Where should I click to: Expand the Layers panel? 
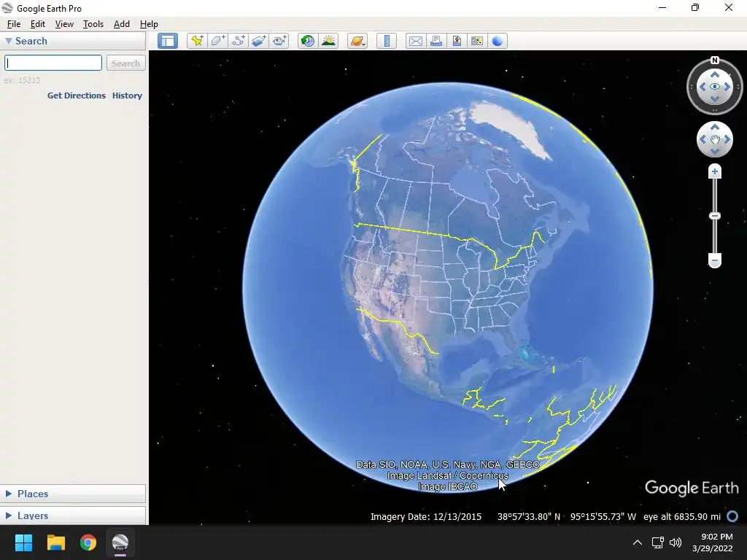pyautogui.click(x=9, y=516)
